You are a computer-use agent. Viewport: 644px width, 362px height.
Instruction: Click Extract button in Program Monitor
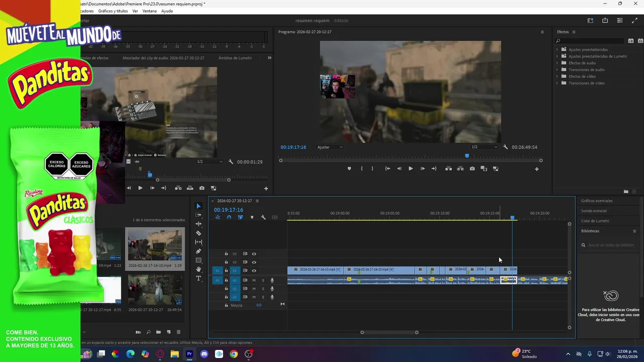tap(460, 168)
